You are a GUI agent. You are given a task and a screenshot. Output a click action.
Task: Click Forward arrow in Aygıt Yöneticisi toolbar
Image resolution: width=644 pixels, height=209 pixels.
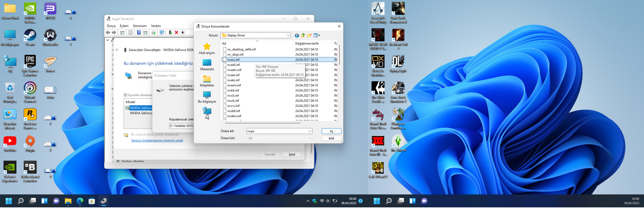point(114,33)
